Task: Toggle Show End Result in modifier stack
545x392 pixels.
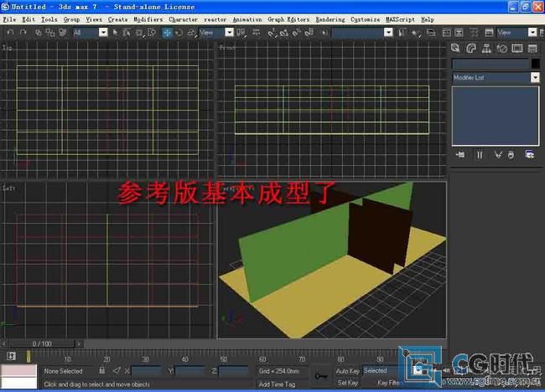Action: coord(480,154)
